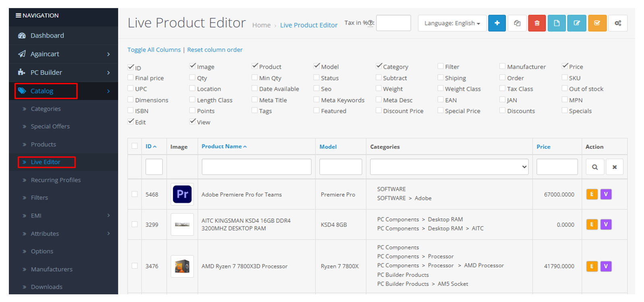
Task: Click the magnifier filter search button
Action: [595, 167]
